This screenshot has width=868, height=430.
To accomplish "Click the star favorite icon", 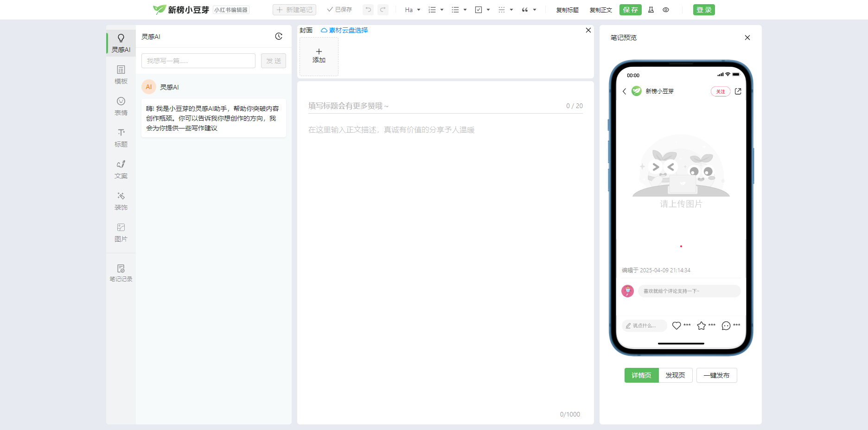I will pos(702,326).
